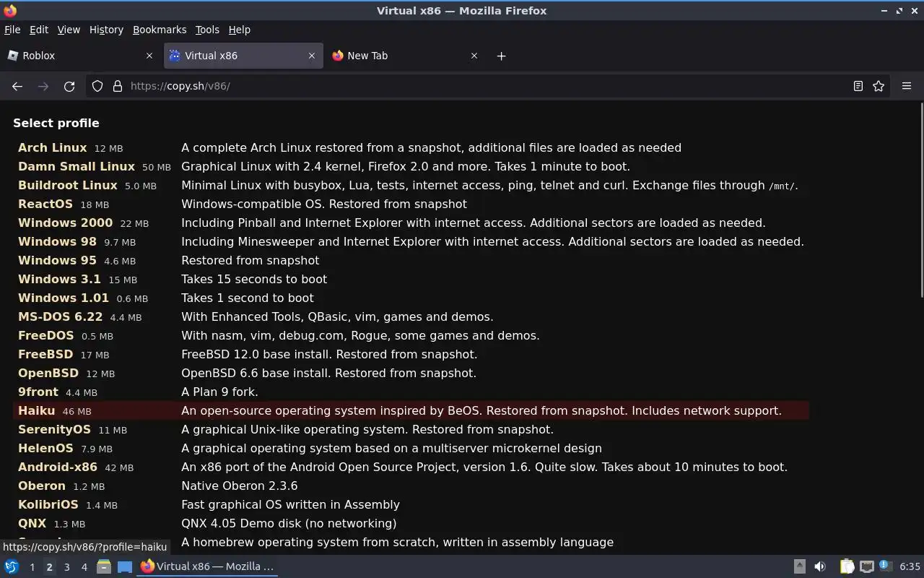Open the Damn Small Linux profile

pos(77,166)
